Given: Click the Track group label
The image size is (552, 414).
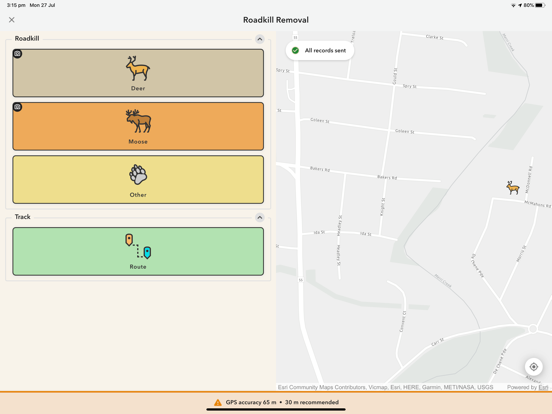Looking at the screenshot, I should (x=23, y=217).
